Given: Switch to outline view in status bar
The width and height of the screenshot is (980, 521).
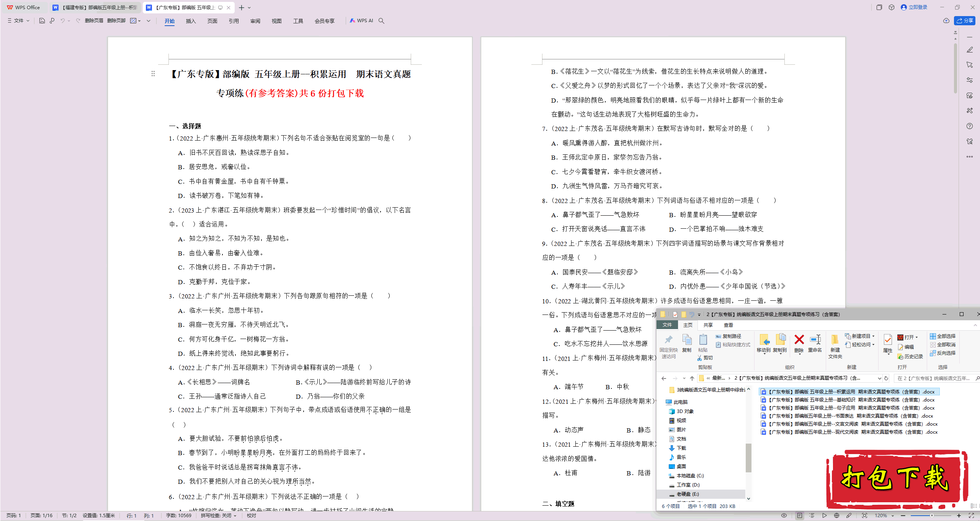Looking at the screenshot, I should coord(812,516).
